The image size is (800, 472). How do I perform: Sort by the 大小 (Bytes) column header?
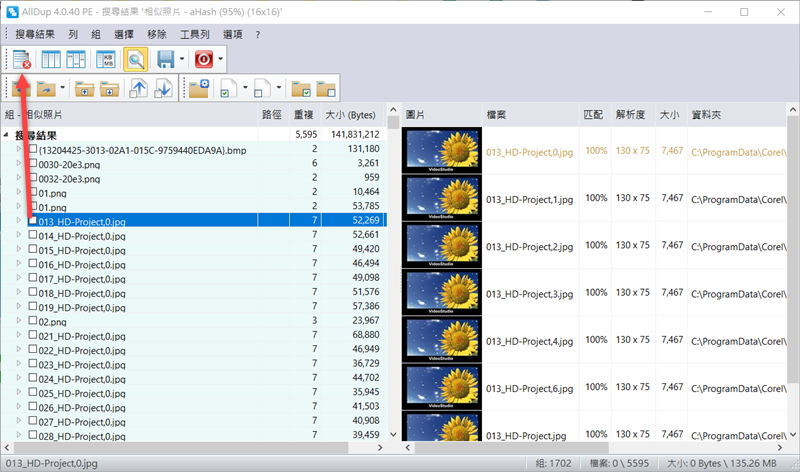pyautogui.click(x=351, y=115)
